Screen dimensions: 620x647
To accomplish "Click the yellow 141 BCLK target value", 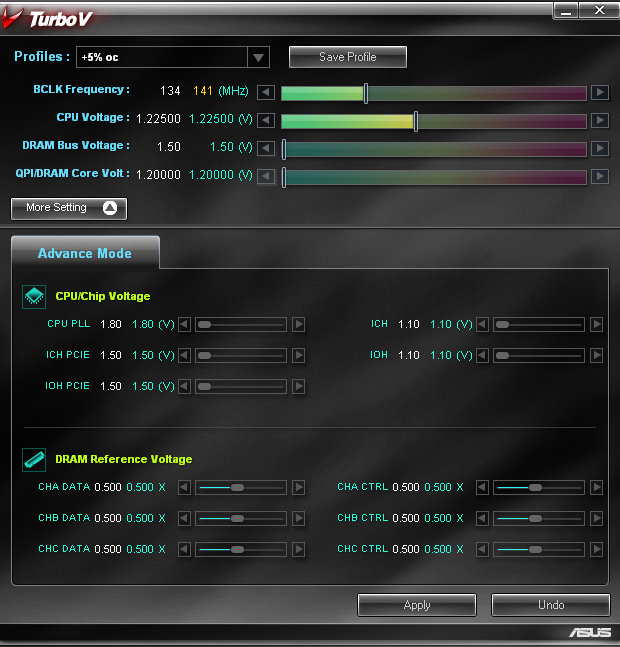I will (x=203, y=91).
